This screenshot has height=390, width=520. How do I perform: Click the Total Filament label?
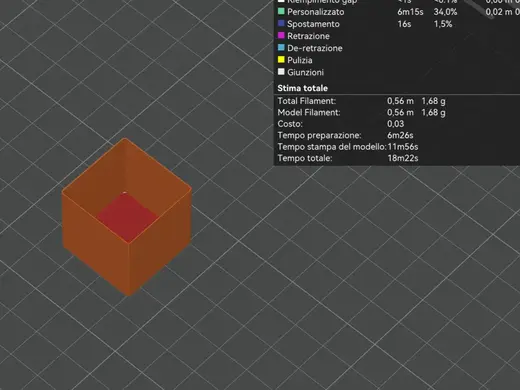(x=307, y=101)
